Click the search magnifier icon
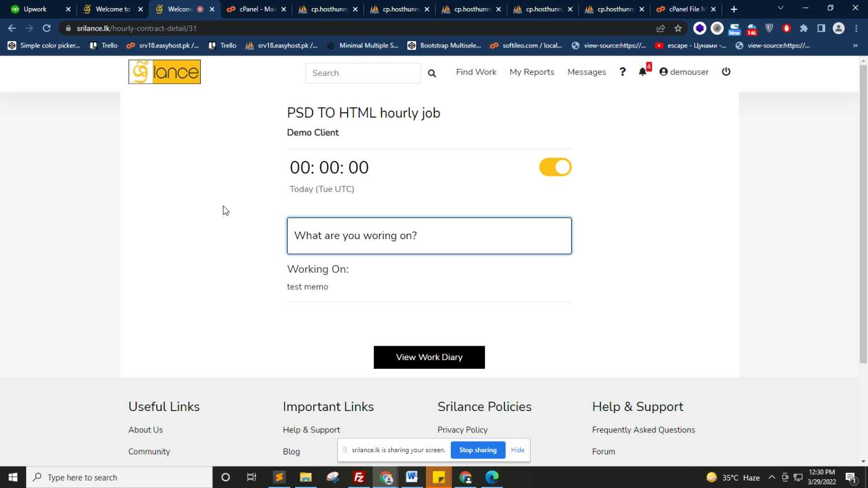 [432, 73]
